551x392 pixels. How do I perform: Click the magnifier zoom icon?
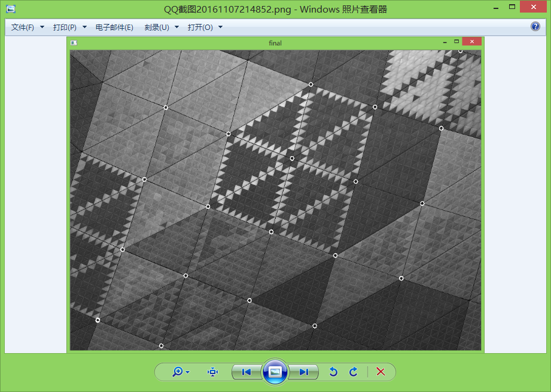pos(178,372)
